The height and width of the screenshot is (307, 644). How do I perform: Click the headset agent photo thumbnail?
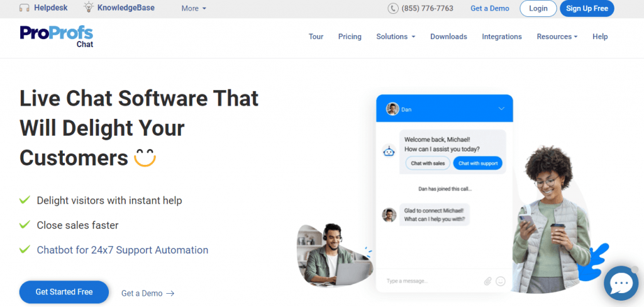coord(335,255)
